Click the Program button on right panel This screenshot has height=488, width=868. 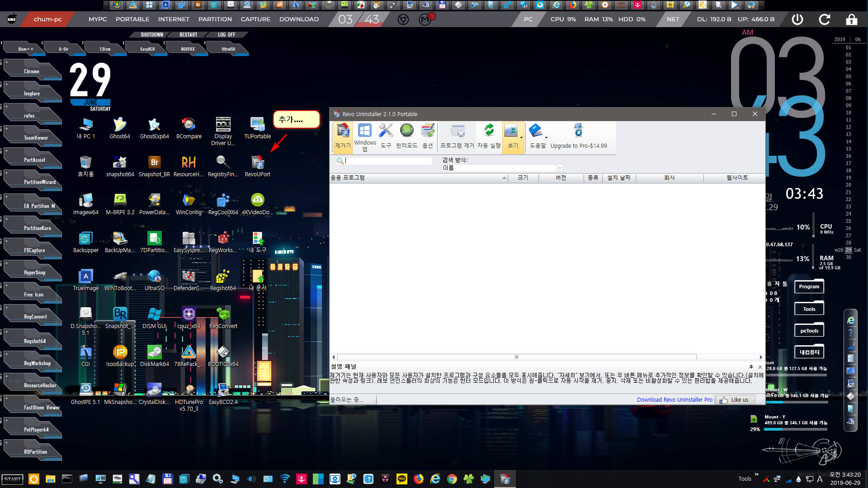pyautogui.click(x=809, y=286)
